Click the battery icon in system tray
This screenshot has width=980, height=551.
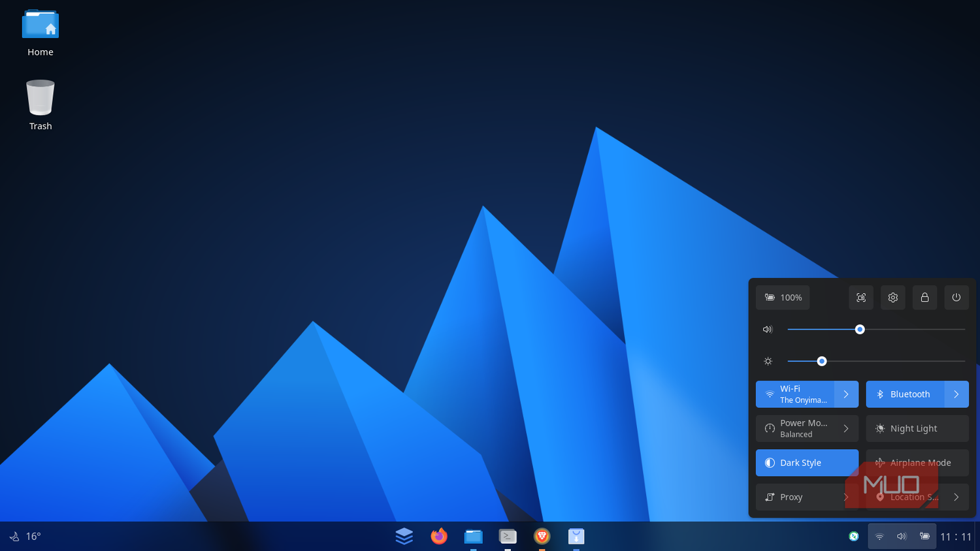coord(924,537)
